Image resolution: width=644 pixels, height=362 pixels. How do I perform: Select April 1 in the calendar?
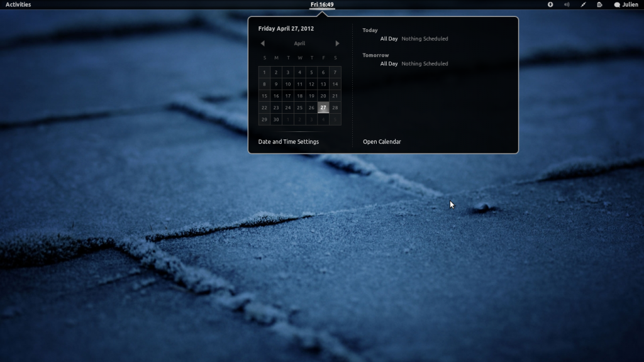pos(264,72)
